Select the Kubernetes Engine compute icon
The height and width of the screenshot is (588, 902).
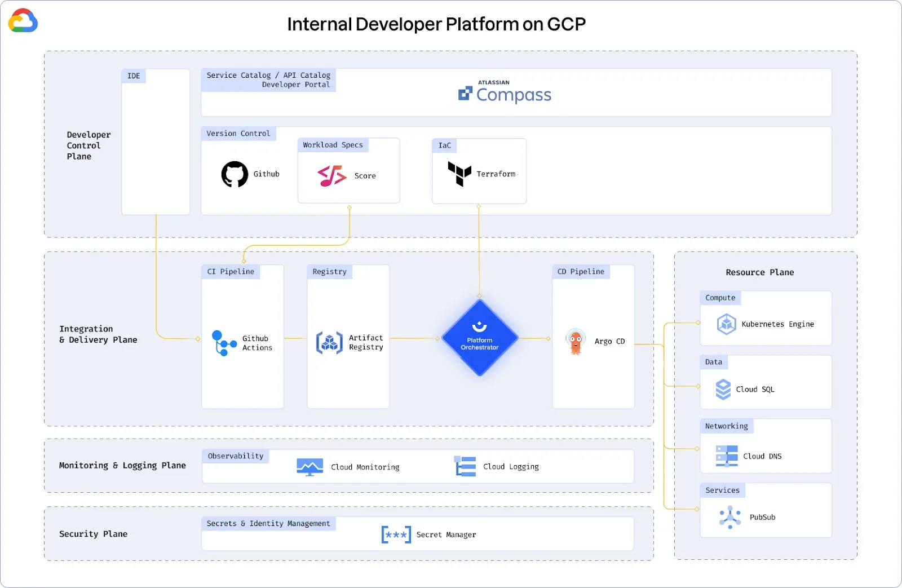[726, 324]
